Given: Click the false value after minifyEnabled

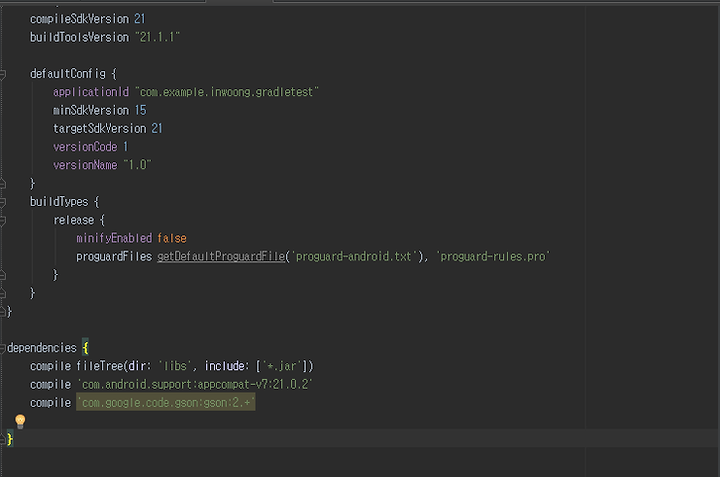Looking at the screenshot, I should point(172,238).
